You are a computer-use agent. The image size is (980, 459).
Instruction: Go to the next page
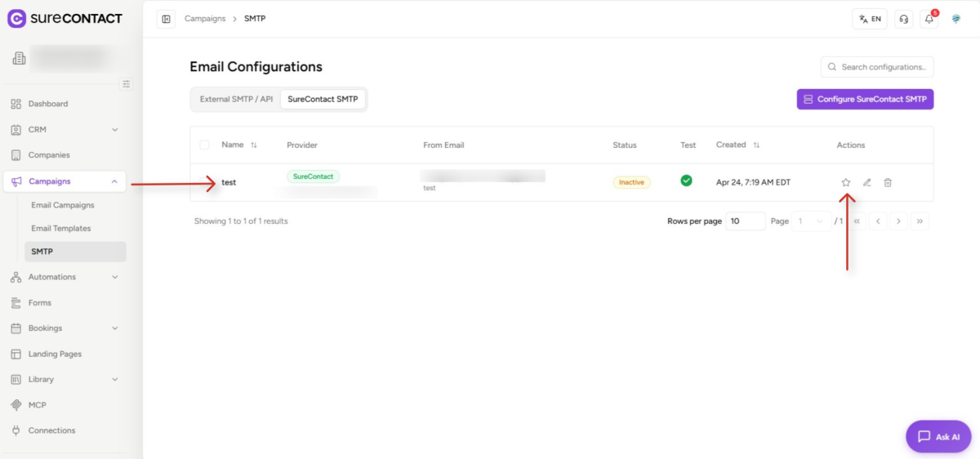pyautogui.click(x=898, y=221)
